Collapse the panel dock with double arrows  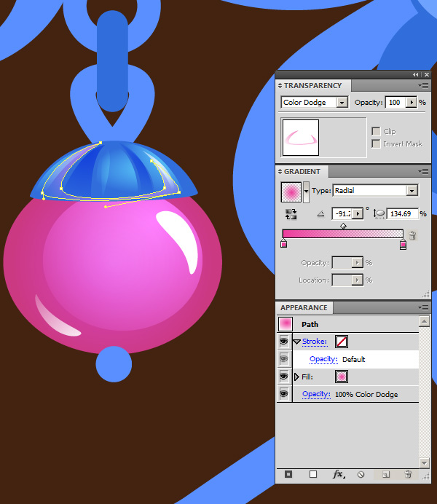click(416, 74)
